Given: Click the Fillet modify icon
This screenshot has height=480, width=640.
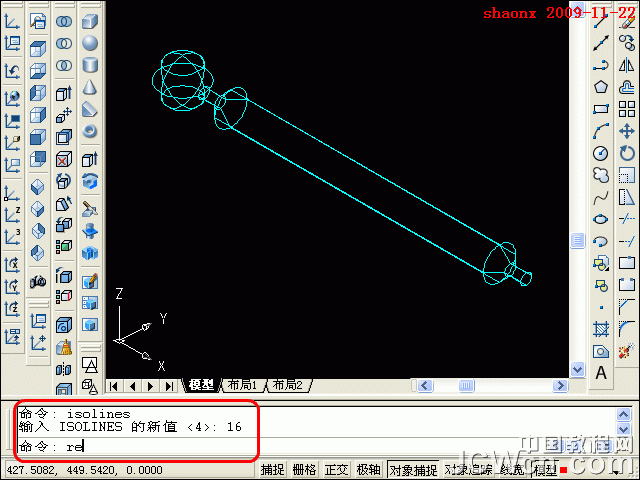Looking at the screenshot, I should pyautogui.click(x=627, y=329).
